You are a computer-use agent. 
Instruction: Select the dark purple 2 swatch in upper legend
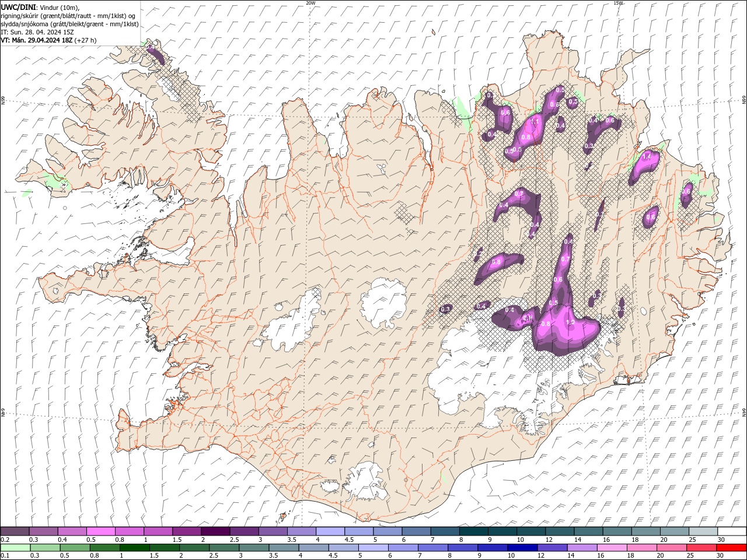tap(215, 531)
